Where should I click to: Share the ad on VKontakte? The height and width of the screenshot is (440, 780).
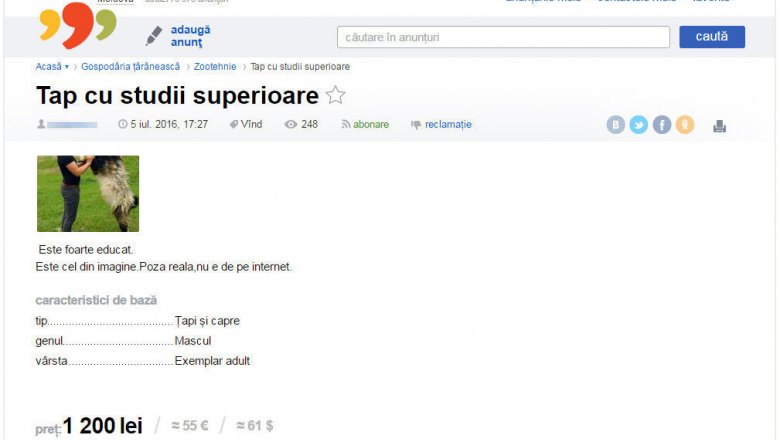pyautogui.click(x=615, y=124)
